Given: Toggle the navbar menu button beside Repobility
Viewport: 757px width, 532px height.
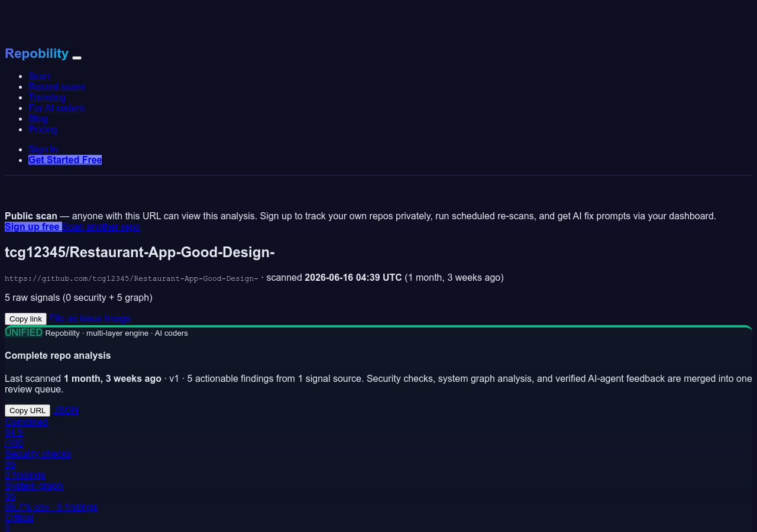Looking at the screenshot, I should 77,57.
